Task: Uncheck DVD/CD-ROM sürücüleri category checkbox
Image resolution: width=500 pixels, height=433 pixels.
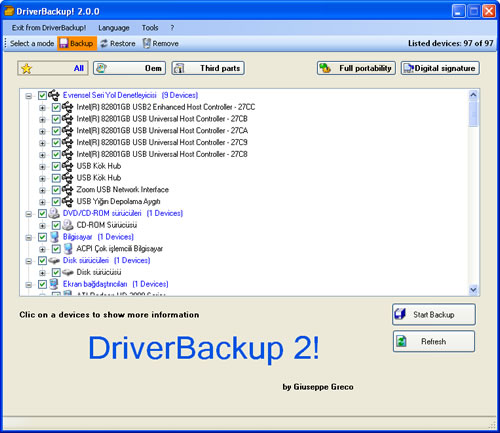Action: 42,213
